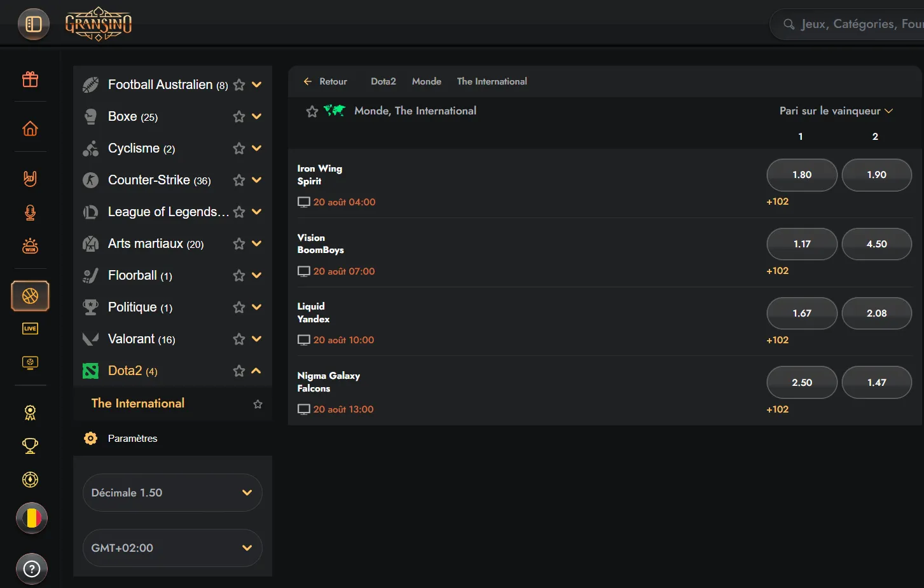Open the WIN jackpot icon
Viewport: 924px width, 588px height.
30,246
